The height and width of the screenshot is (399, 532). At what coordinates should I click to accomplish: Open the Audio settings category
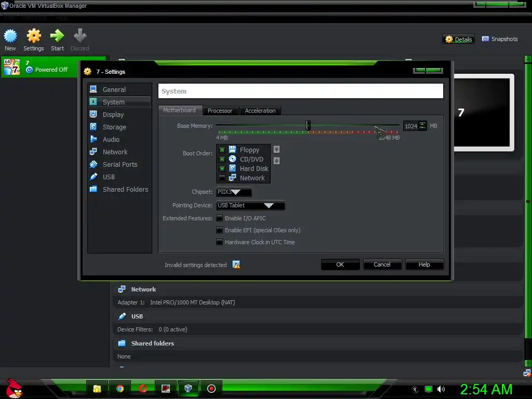tap(119, 139)
